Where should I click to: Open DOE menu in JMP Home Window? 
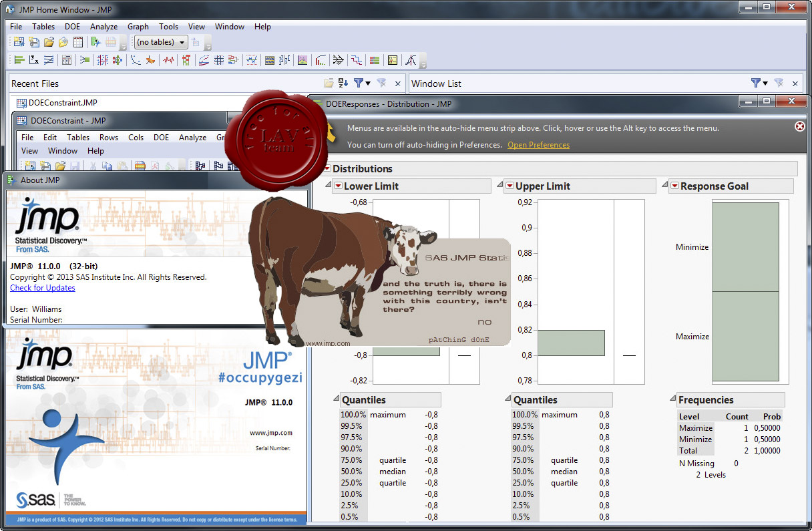(72, 27)
